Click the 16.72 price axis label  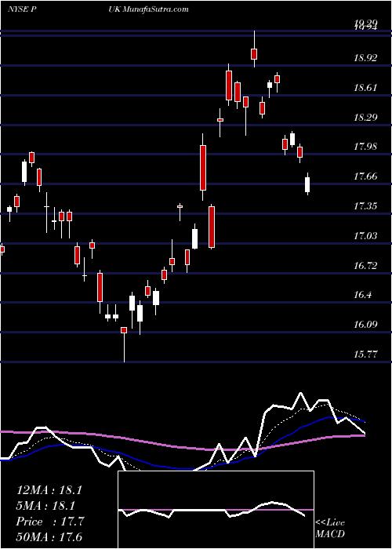coord(366,265)
